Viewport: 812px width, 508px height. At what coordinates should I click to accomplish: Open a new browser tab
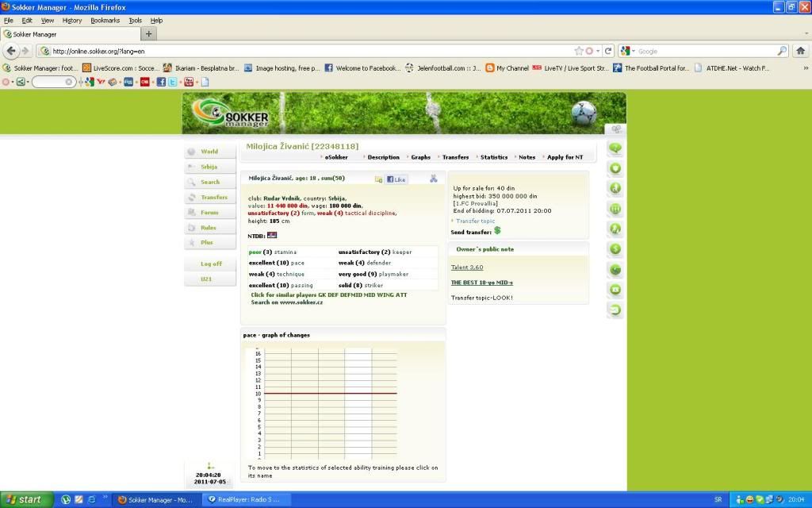(149, 34)
